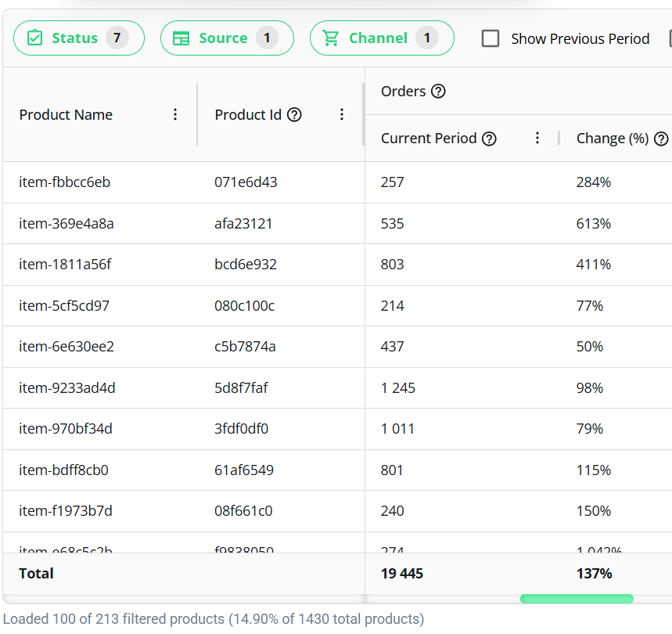Sort by Change (%) column header
The height and width of the screenshot is (634, 672).
tap(612, 139)
